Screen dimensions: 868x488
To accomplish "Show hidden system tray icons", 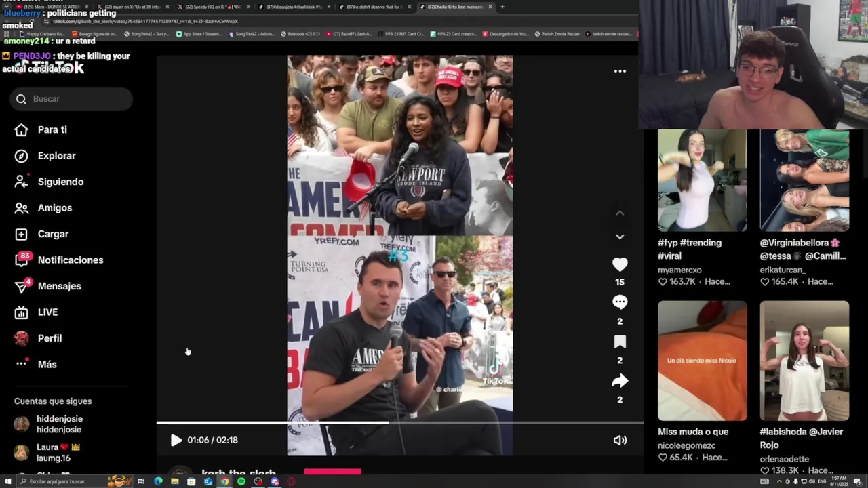I will [778, 481].
